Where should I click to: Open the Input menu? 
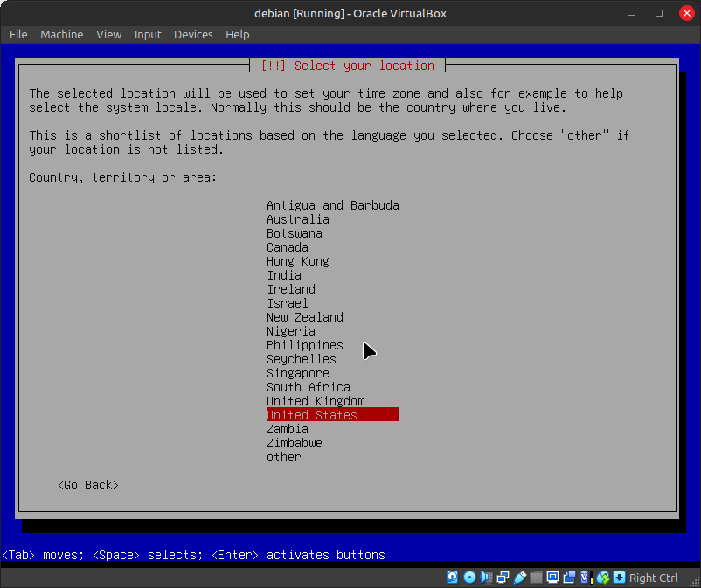click(x=148, y=34)
